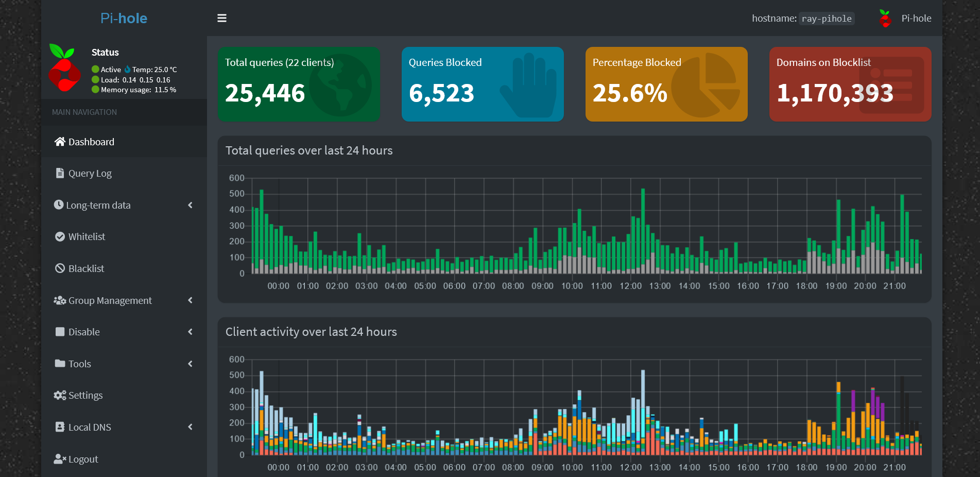This screenshot has height=477, width=980.
Task: Expand the Long-term data submenu chevron
Action: 190,205
